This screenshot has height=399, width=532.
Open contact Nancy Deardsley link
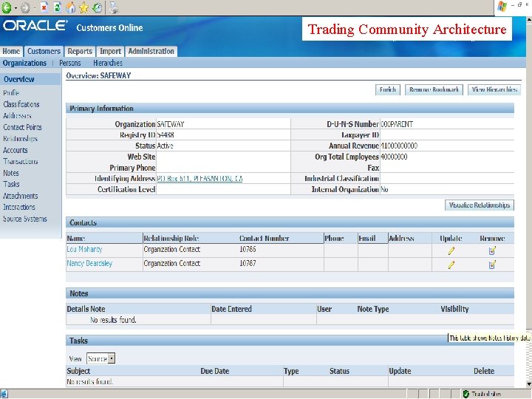pos(89,263)
